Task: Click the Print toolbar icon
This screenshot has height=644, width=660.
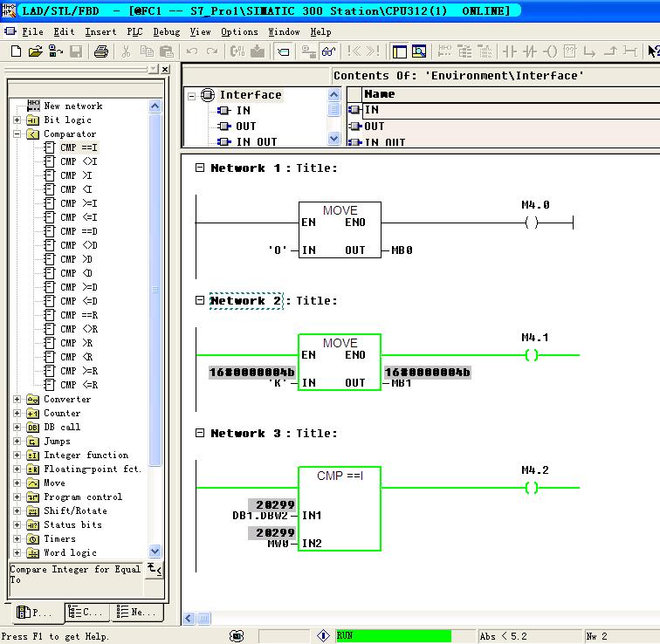Action: click(101, 51)
